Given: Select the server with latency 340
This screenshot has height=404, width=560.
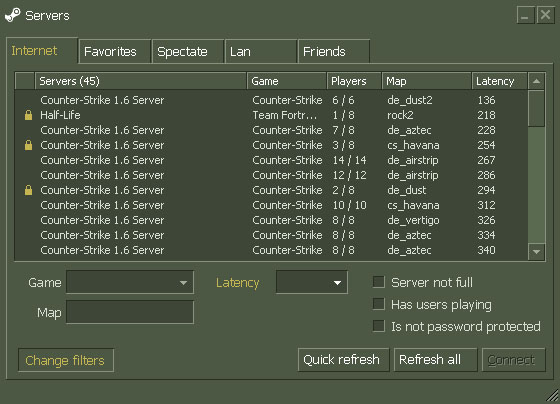Looking at the screenshot, I should (271, 250).
